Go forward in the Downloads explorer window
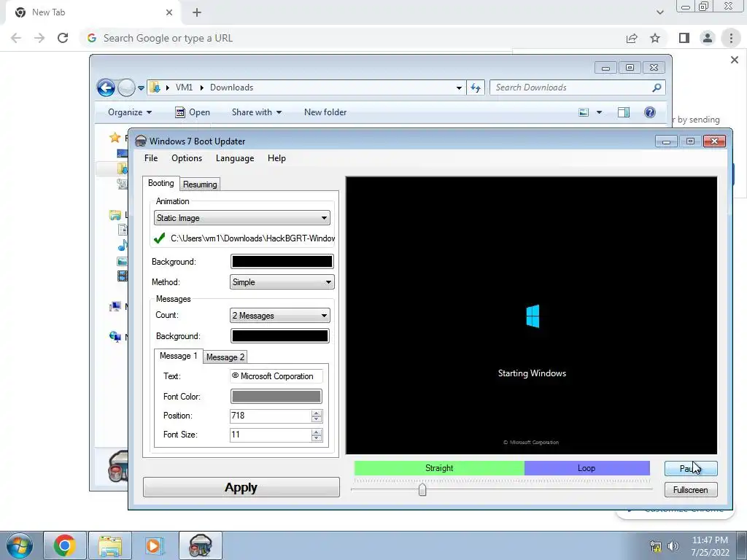Screen dimensions: 747x560 pos(126,87)
